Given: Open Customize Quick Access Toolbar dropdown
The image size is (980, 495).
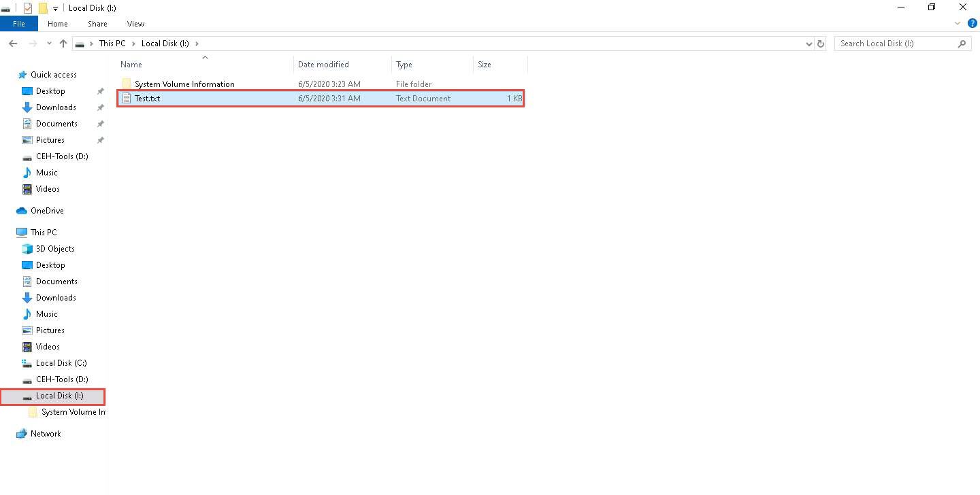Looking at the screenshot, I should [55, 8].
